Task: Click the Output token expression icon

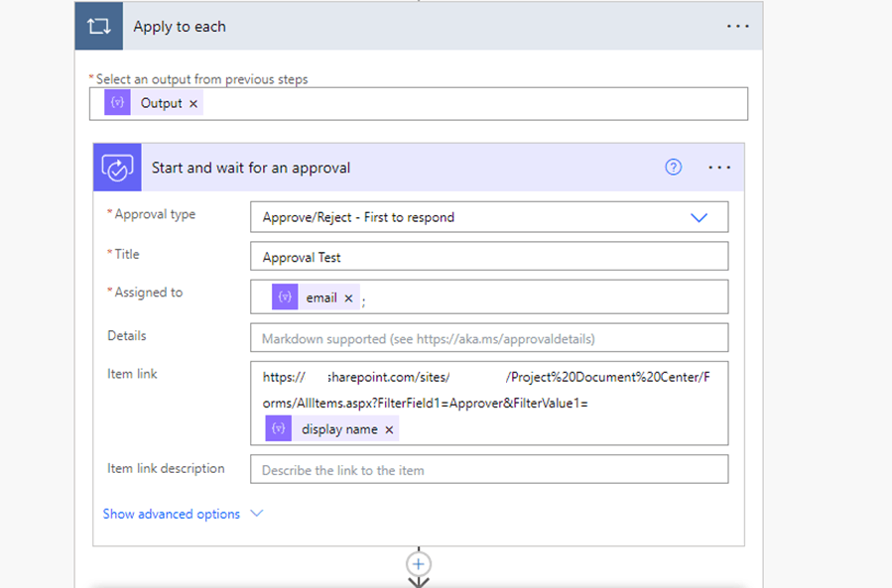Action: click(x=117, y=103)
